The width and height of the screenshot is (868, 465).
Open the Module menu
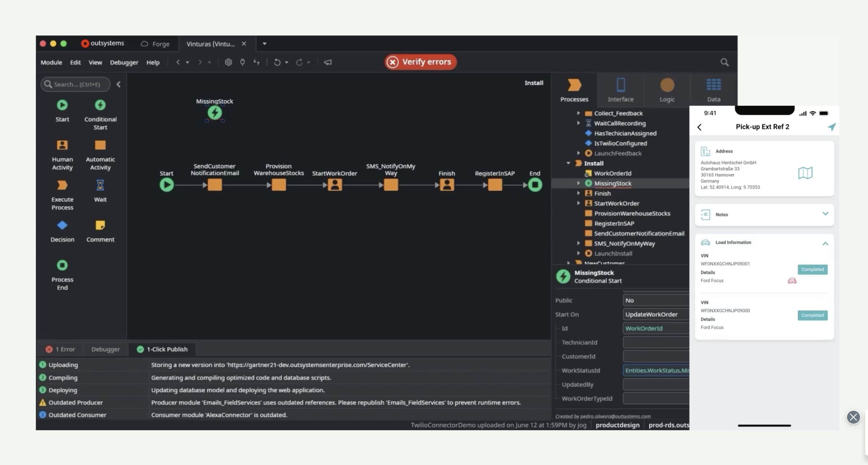(51, 62)
